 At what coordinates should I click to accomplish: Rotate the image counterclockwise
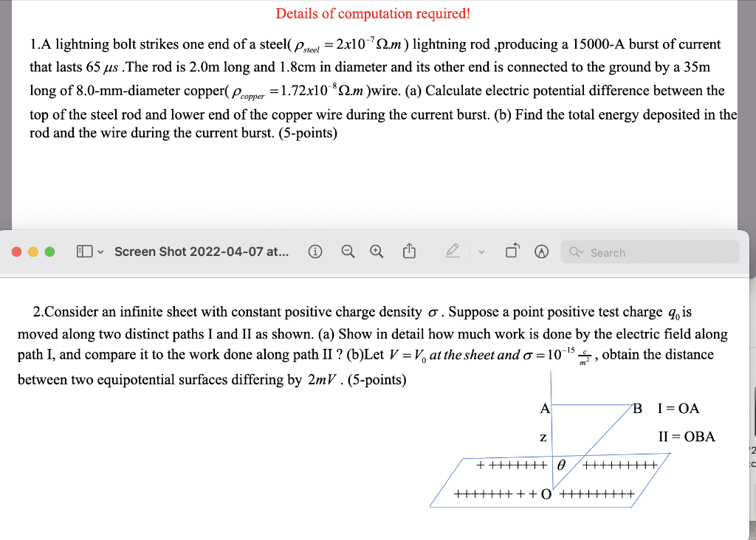coord(512,251)
